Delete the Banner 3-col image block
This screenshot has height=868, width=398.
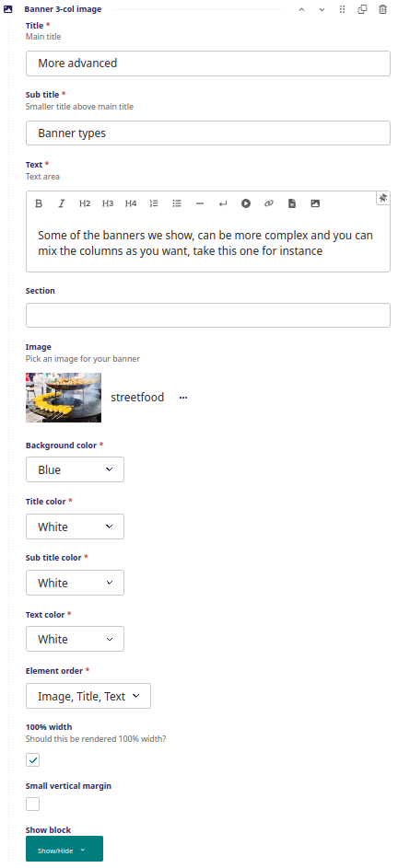coord(382,9)
